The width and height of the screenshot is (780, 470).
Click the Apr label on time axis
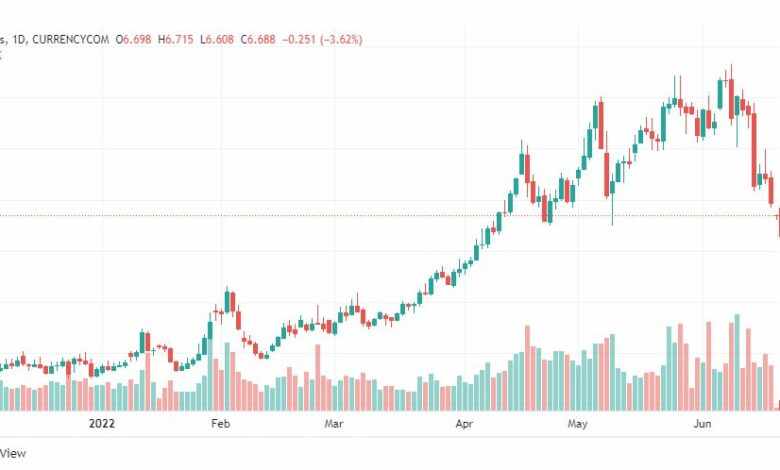click(464, 424)
